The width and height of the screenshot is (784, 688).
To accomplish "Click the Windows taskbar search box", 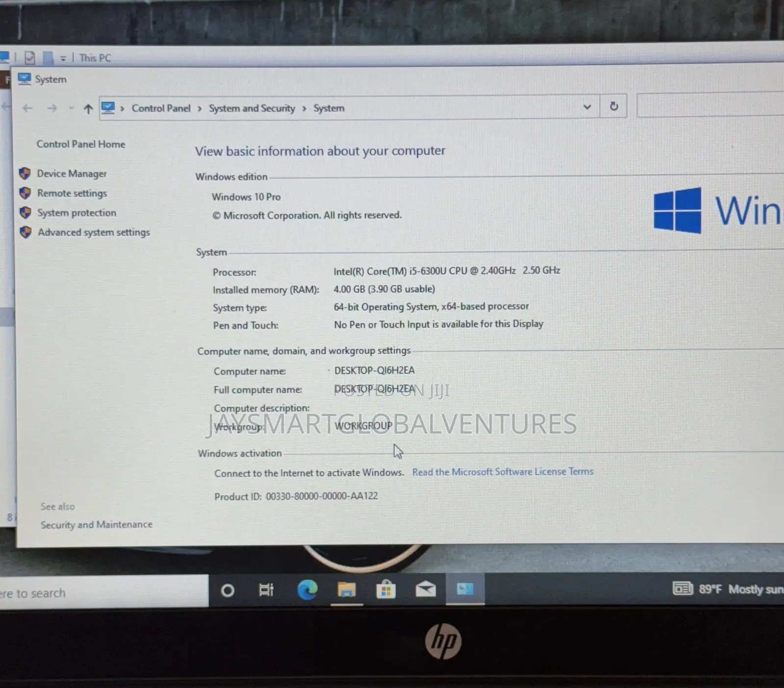I will [104, 592].
